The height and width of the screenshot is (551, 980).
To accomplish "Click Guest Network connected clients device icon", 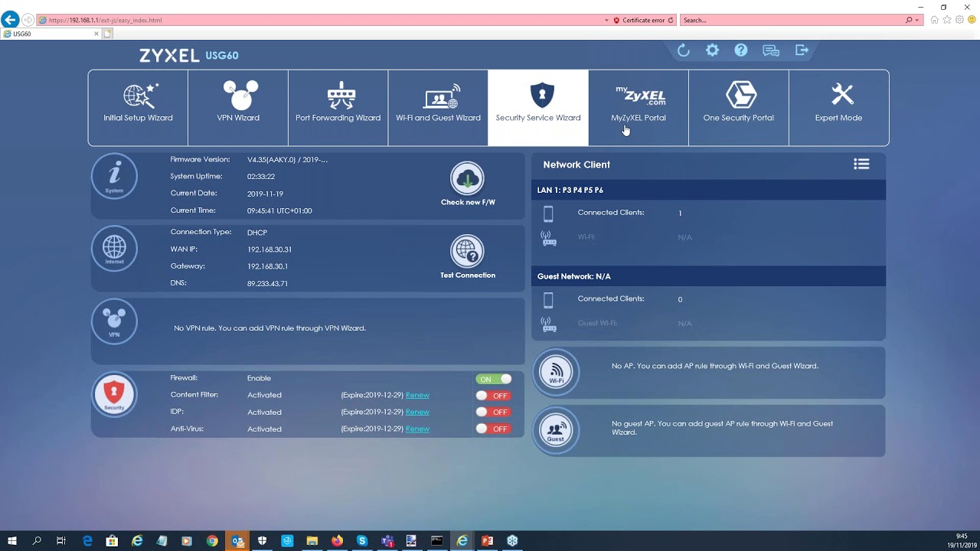I will click(548, 300).
